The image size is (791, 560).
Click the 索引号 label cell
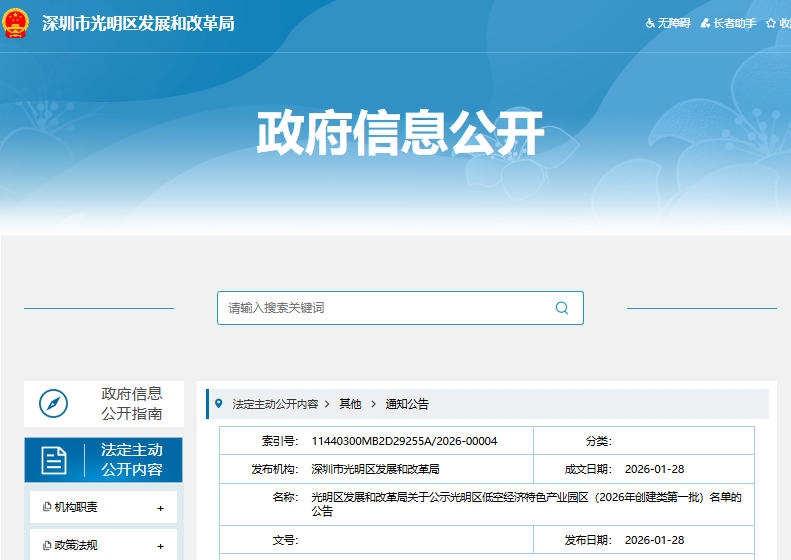click(280, 441)
